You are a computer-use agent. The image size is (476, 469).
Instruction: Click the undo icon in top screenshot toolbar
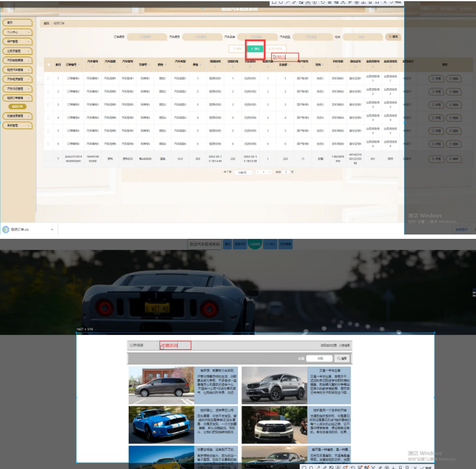[322, 2]
